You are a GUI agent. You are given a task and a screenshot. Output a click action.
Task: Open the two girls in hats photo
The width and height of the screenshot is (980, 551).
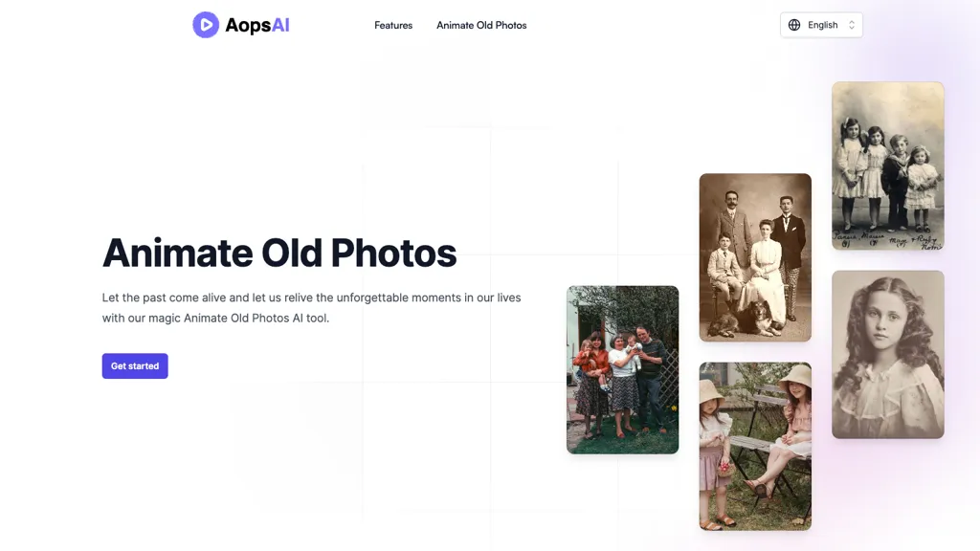tap(755, 446)
